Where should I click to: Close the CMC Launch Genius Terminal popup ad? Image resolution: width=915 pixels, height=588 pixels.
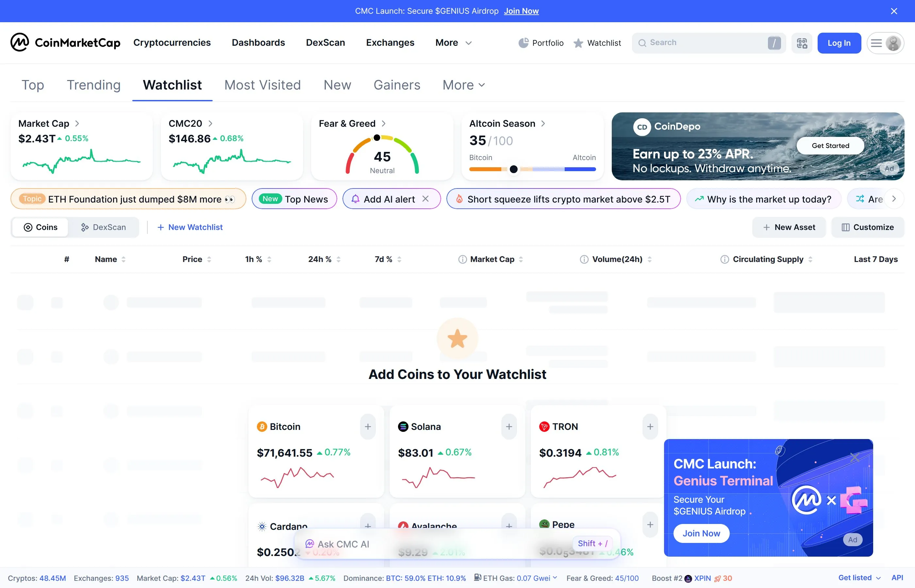click(x=855, y=457)
